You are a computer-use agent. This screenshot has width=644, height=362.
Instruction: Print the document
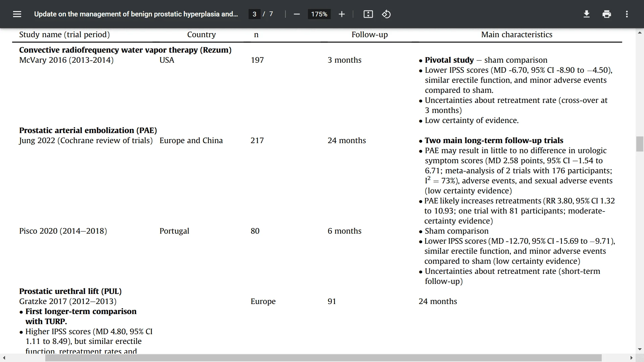coord(606,14)
